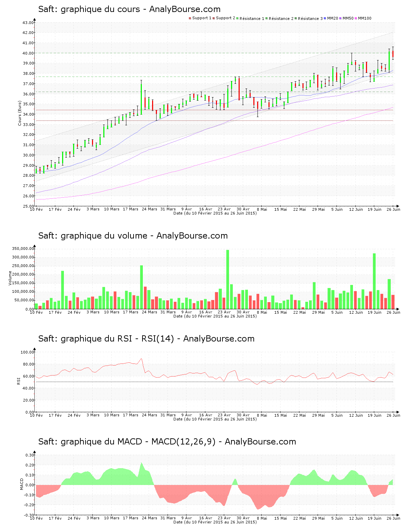Click '15 Mai' on the MACD chart axis
The image size is (412, 532).
[281, 518]
